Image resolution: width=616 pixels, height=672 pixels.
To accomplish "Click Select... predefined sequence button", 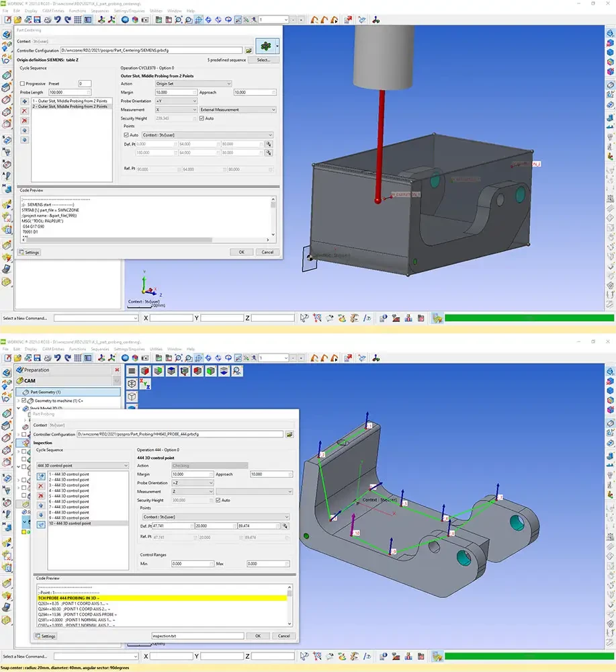I will tap(263, 60).
